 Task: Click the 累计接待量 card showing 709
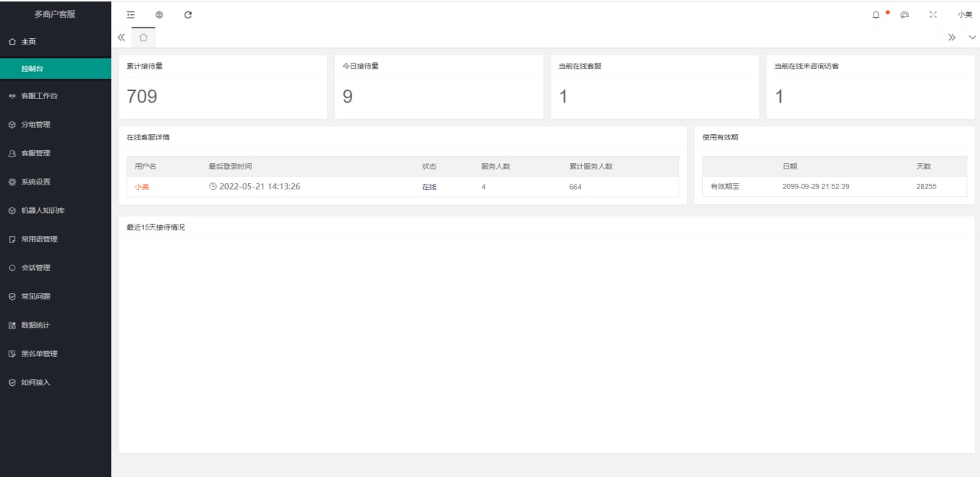(222, 87)
